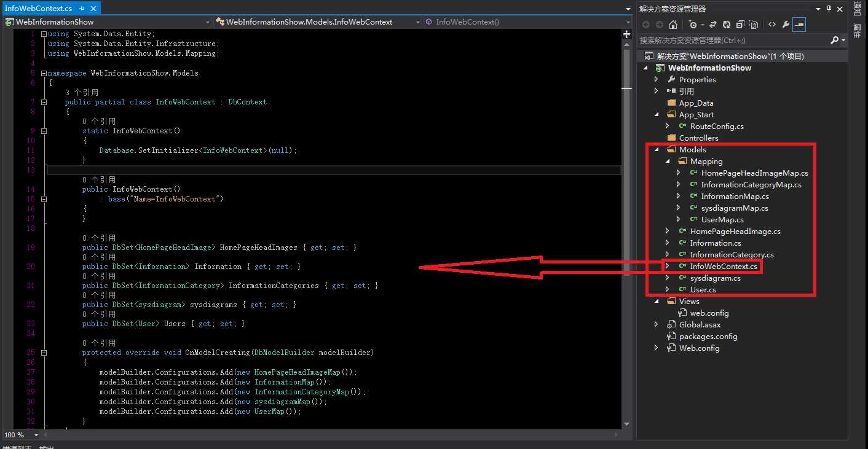
Task: Collapse the namespace WebInformationShow.Models code block
Action: pos(44,73)
